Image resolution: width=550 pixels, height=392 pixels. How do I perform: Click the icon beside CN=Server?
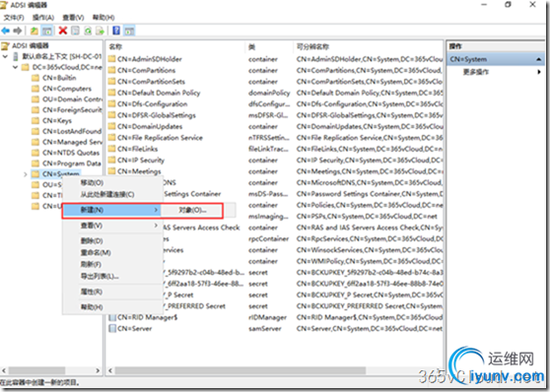[x=112, y=329]
